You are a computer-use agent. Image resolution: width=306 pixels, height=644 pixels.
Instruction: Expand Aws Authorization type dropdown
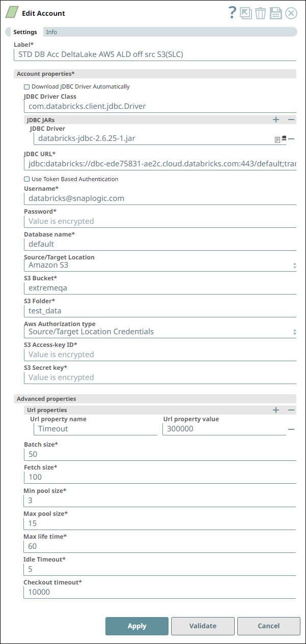coord(160,332)
